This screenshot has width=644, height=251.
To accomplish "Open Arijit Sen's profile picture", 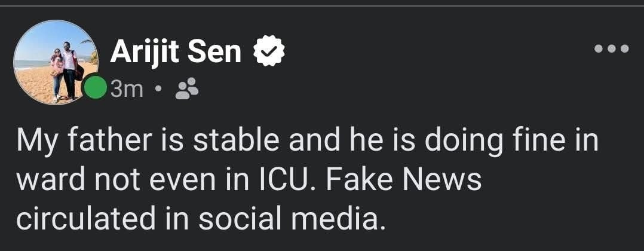I will [56, 62].
